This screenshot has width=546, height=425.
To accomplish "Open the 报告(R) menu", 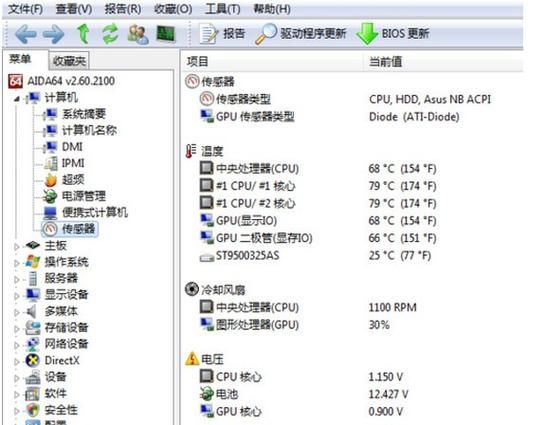I will coord(123,9).
